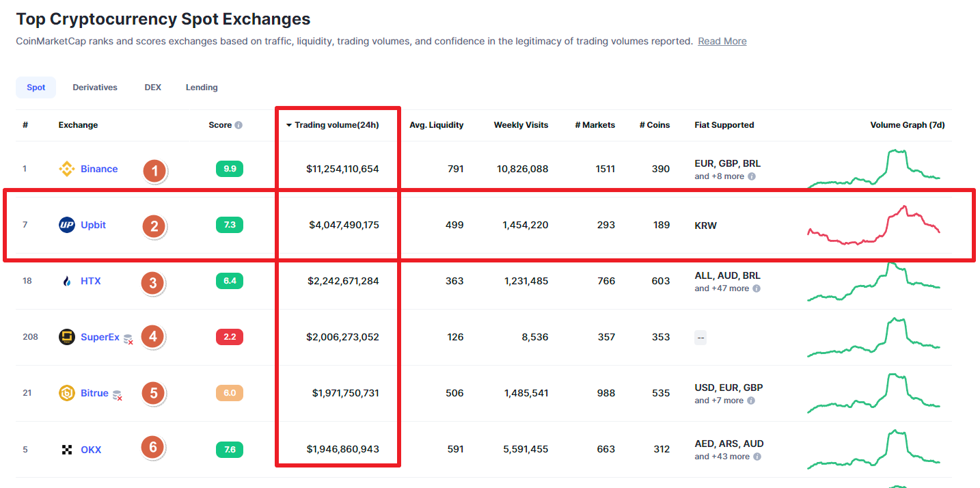This screenshot has height=488, width=980.
Task: Open the Upbit exchange link
Action: 94,225
